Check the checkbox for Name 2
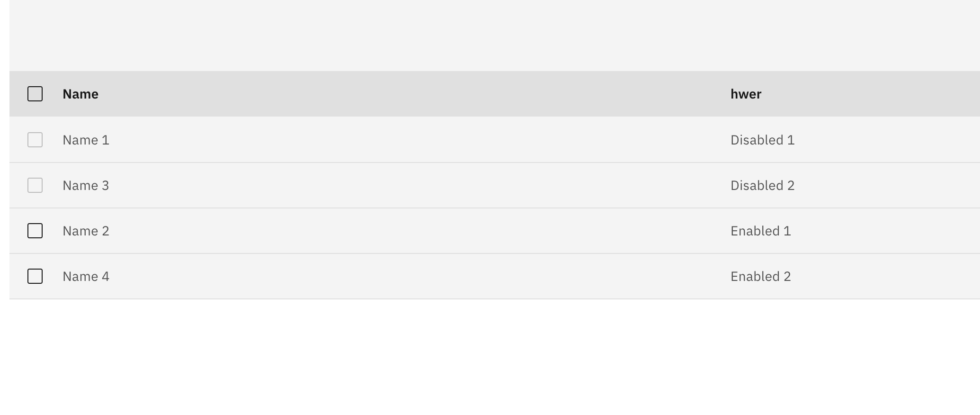Viewport: 980px width, 415px height. click(x=36, y=231)
